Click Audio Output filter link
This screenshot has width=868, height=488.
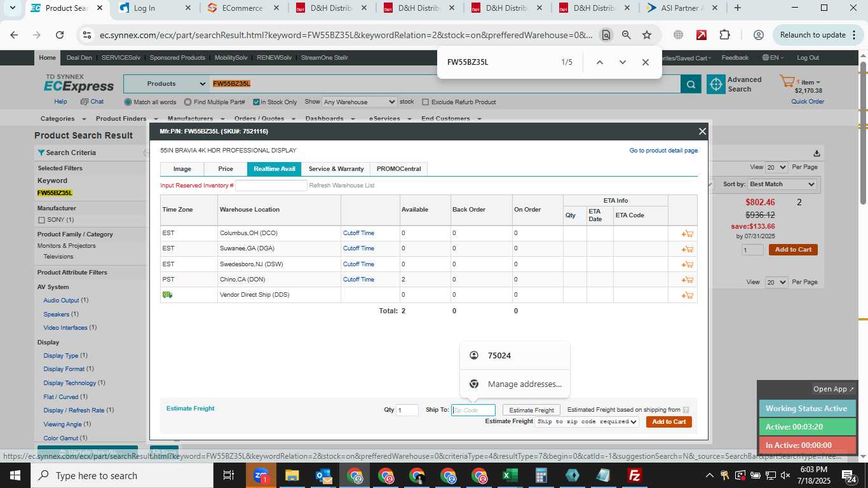(62, 301)
